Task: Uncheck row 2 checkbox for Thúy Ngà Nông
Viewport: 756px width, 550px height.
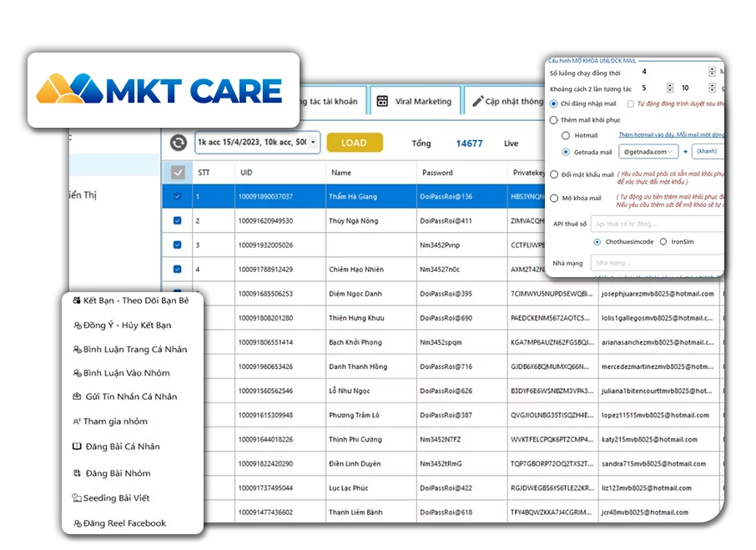Action: [x=178, y=220]
